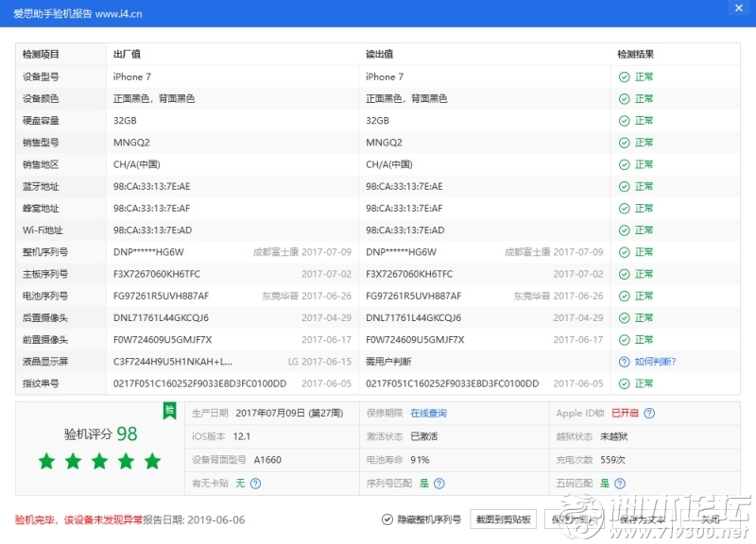
Task: Click the 读出值 column header
Action: point(380,55)
